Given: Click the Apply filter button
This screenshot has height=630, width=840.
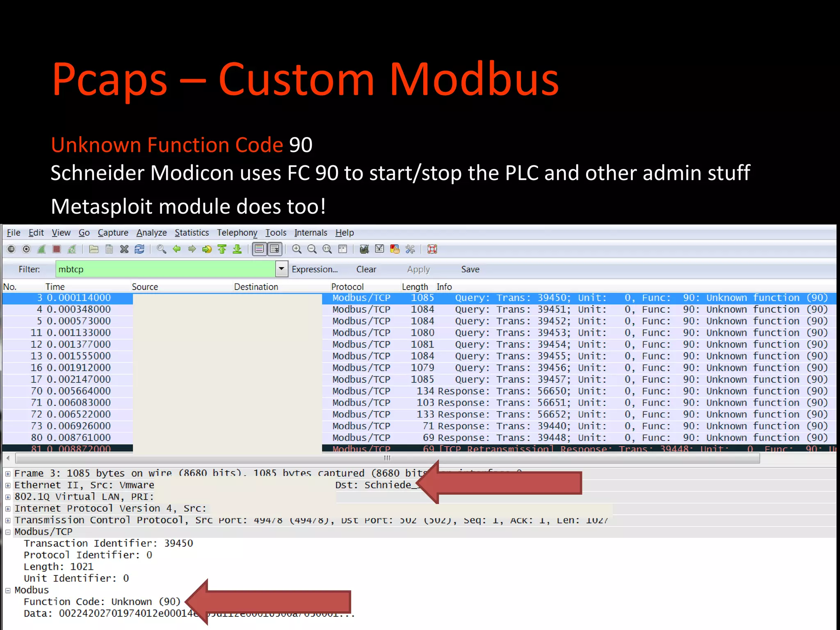Looking at the screenshot, I should [x=418, y=269].
